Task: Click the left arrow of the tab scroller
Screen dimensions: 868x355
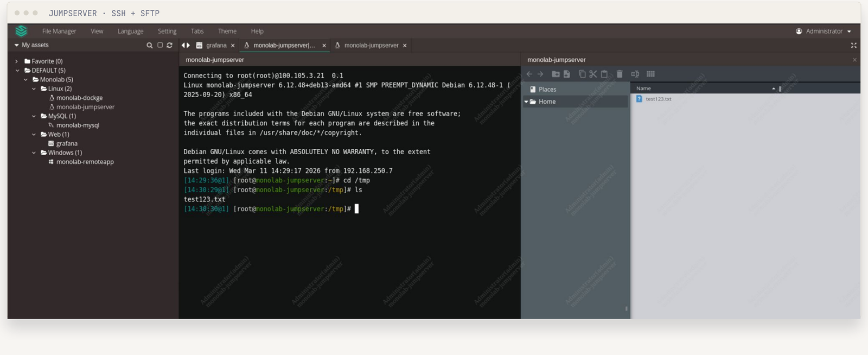Action: click(183, 46)
